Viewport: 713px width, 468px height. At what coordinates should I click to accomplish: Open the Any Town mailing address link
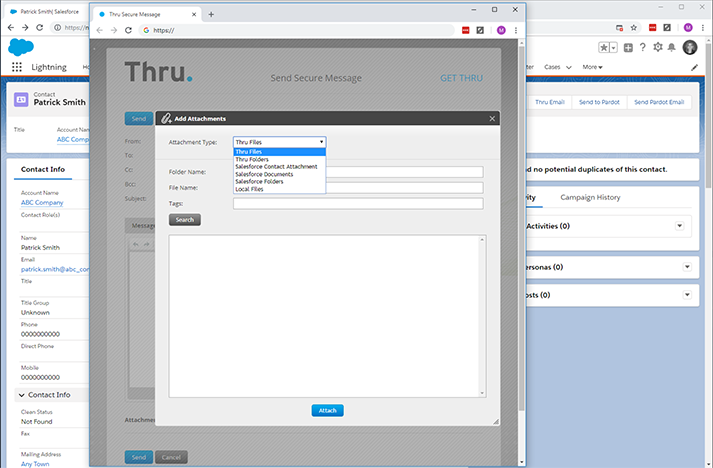35,464
